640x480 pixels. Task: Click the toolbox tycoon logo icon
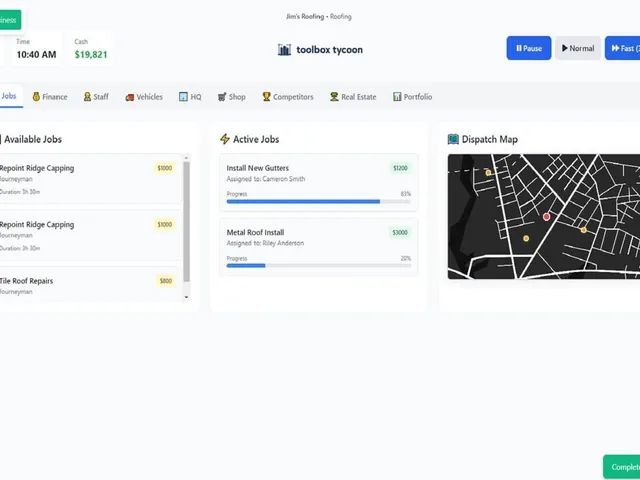point(284,50)
